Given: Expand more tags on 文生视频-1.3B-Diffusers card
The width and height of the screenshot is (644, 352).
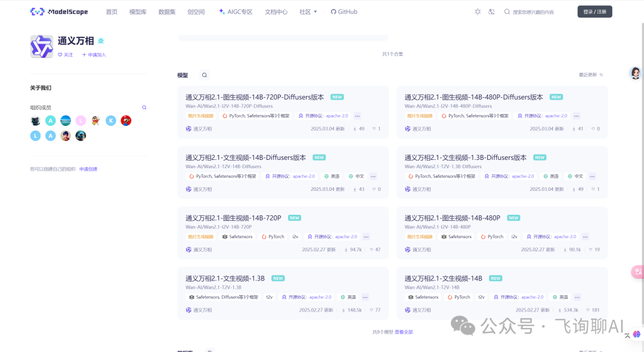Looking at the screenshot, I should (592, 176).
